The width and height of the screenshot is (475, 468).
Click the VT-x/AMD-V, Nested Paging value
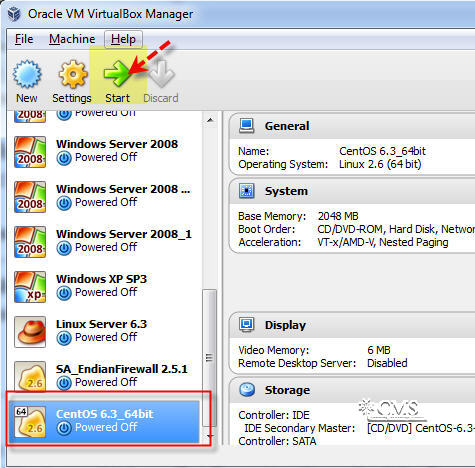point(383,242)
